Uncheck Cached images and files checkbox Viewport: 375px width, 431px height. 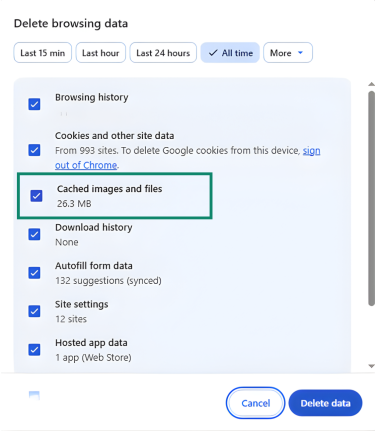[x=36, y=196]
